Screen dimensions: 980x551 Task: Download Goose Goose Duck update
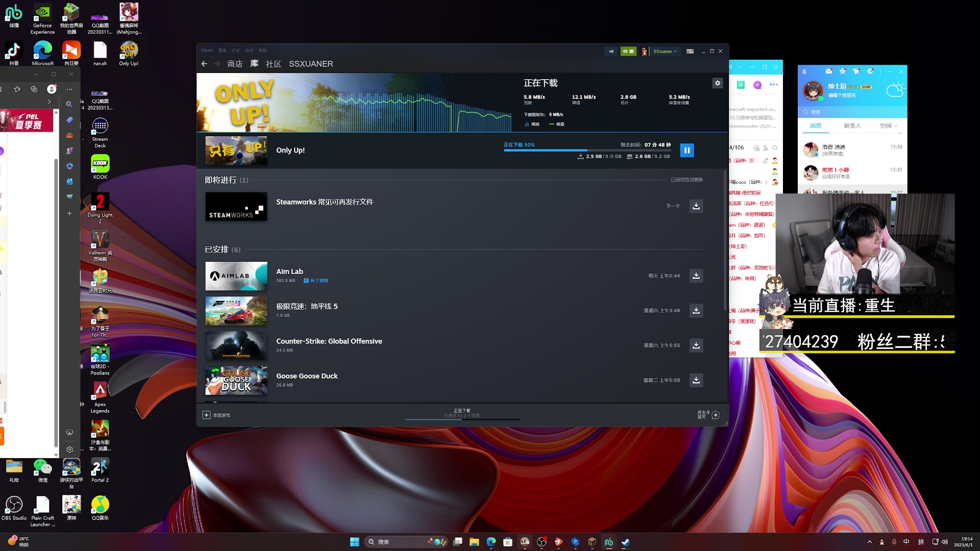pos(696,380)
